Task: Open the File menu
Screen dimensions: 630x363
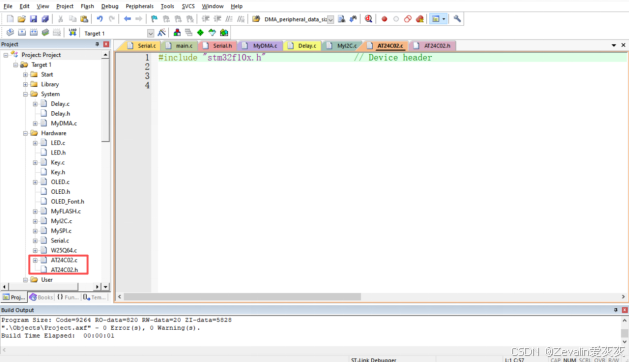Action: (x=8, y=6)
